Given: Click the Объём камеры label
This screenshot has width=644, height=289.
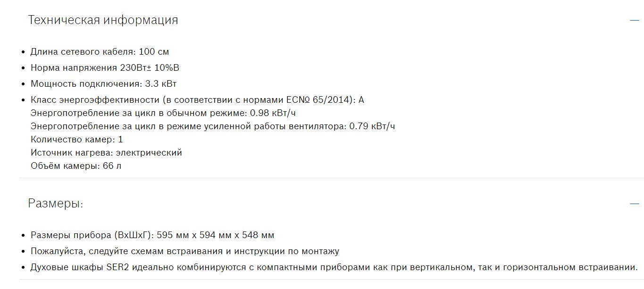Looking at the screenshot, I should pyautogui.click(x=65, y=166).
